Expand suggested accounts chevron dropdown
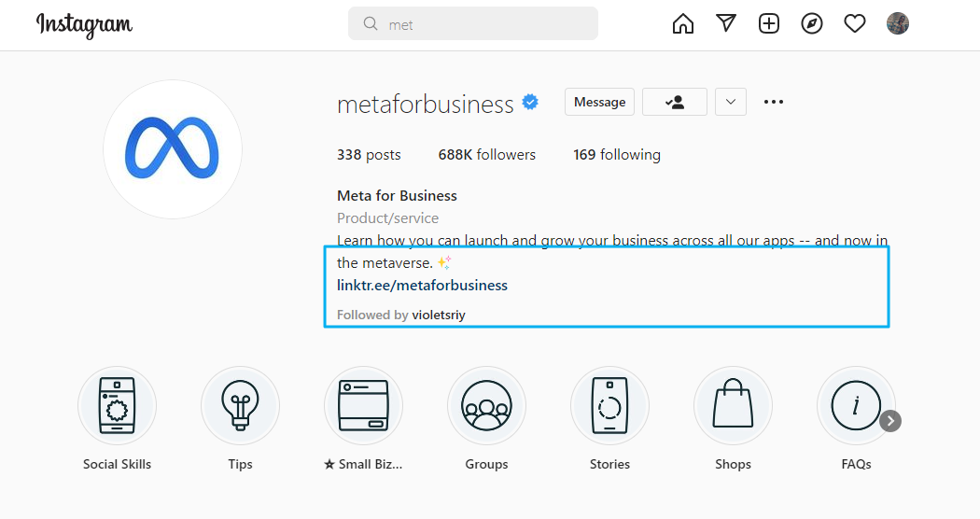This screenshot has height=519, width=980. pos(731,102)
